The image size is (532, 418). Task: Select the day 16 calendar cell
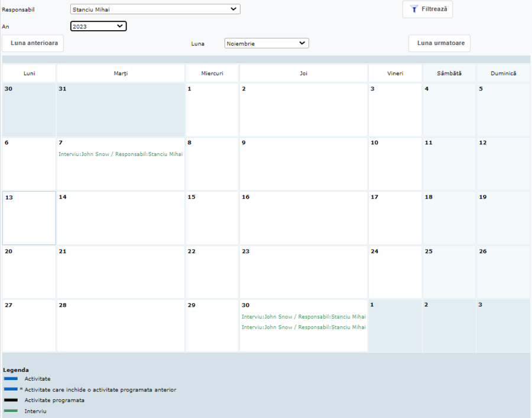pyautogui.click(x=303, y=218)
